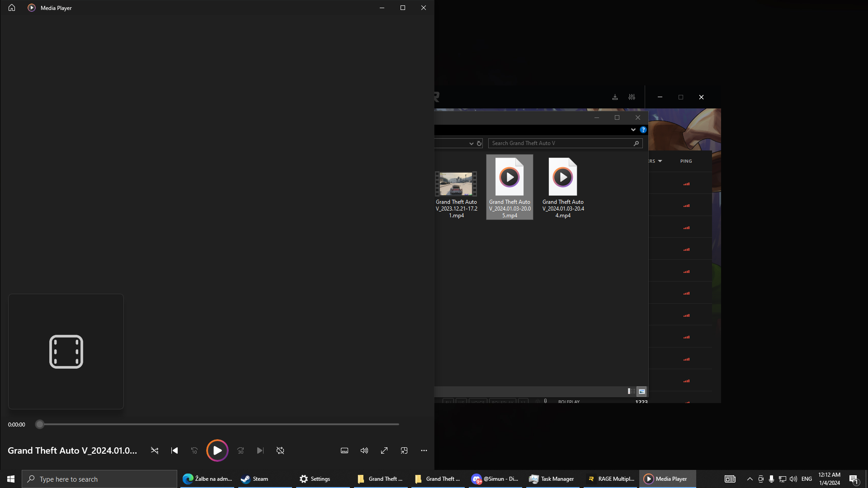Open the Windows Start menu

point(11,479)
